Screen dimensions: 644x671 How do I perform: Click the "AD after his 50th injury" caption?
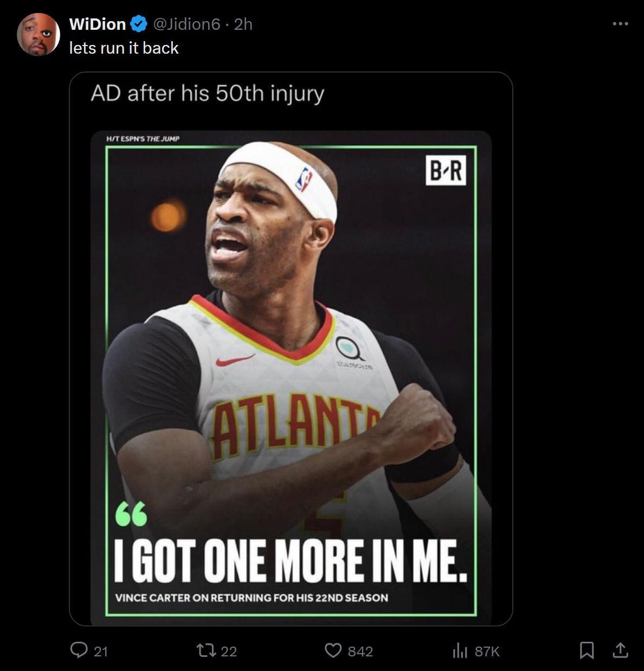pyautogui.click(x=207, y=93)
